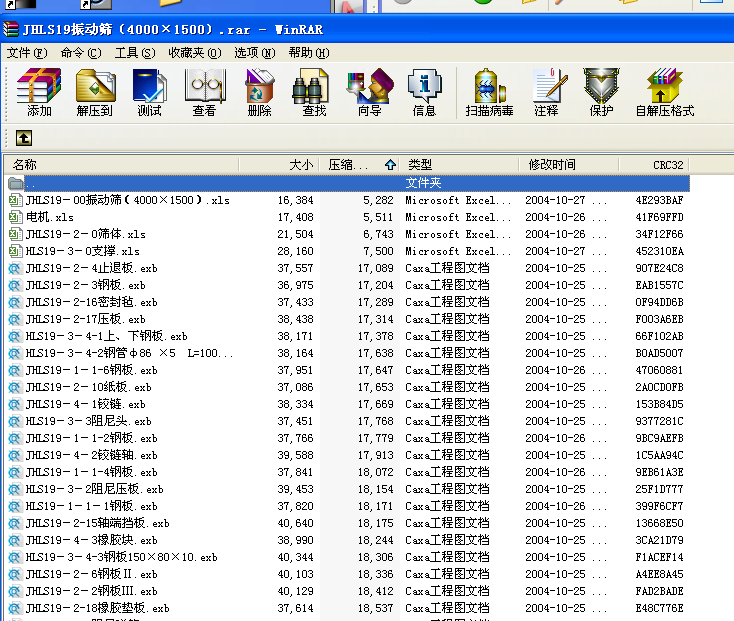Select file name JHLS19-1-1-2钢板.exb
Image resolution: width=734 pixels, height=621 pixels.
click(91, 438)
